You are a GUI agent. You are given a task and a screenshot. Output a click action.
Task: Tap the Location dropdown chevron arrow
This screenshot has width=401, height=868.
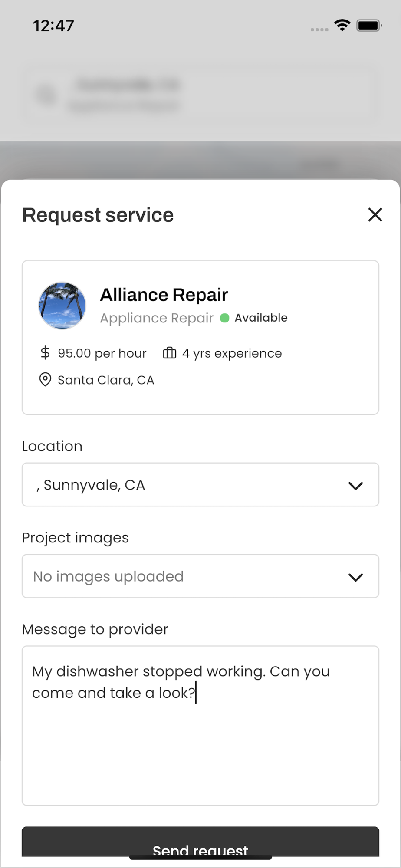point(355,486)
